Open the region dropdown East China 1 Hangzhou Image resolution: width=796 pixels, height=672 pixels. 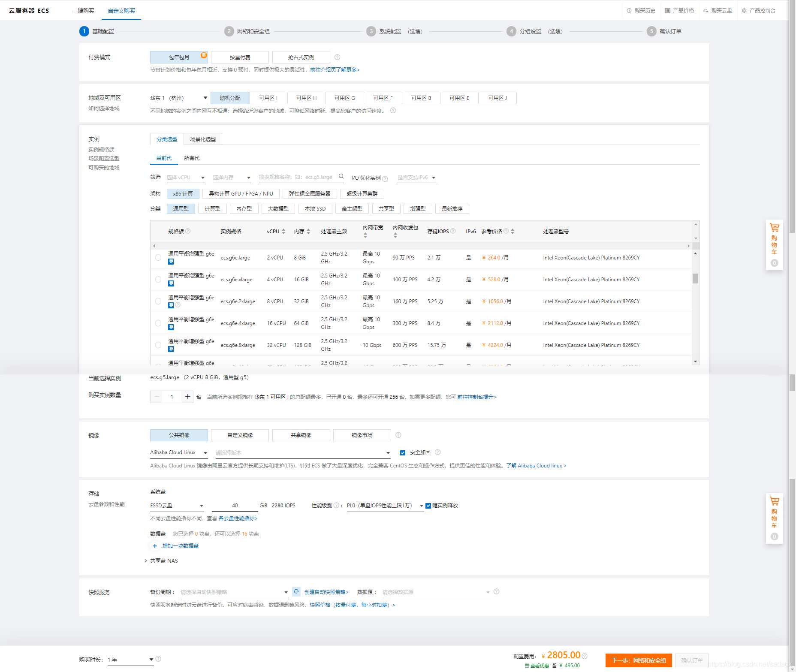(x=179, y=98)
